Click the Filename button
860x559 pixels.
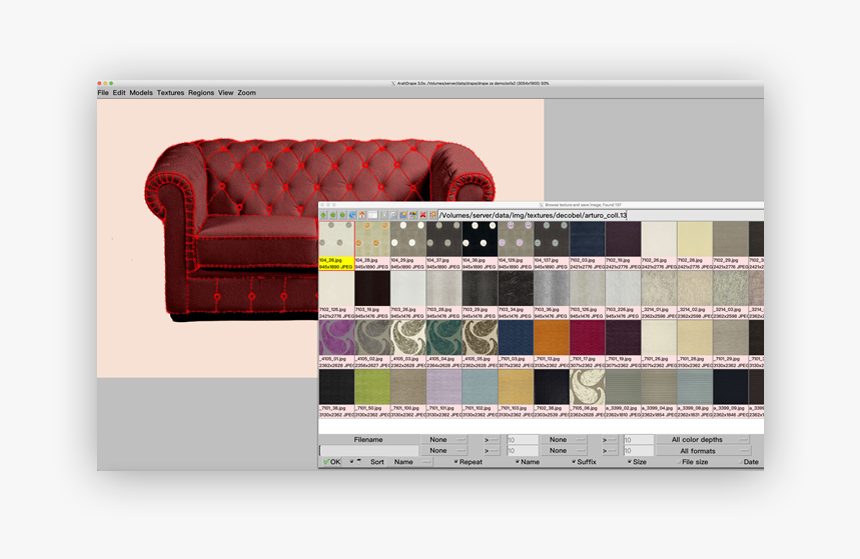tap(369, 439)
